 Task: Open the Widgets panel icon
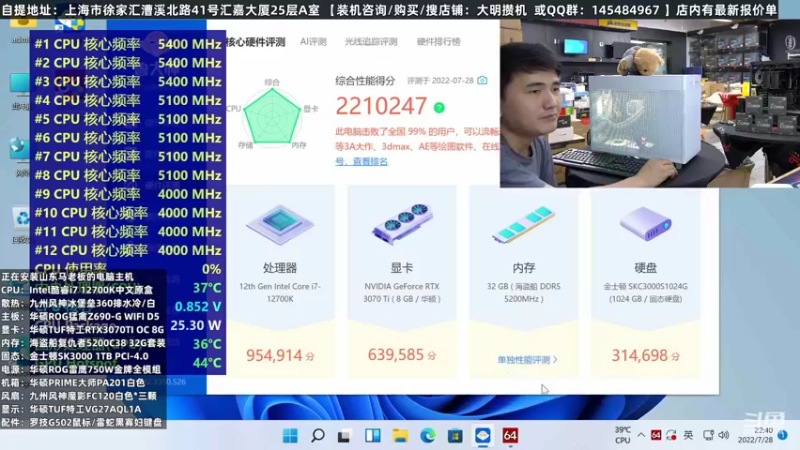(372, 436)
